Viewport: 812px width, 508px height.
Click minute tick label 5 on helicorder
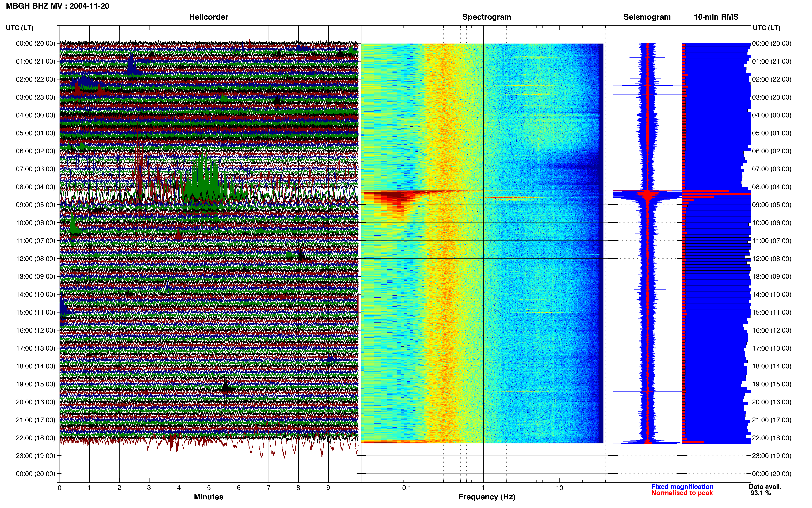(209, 487)
